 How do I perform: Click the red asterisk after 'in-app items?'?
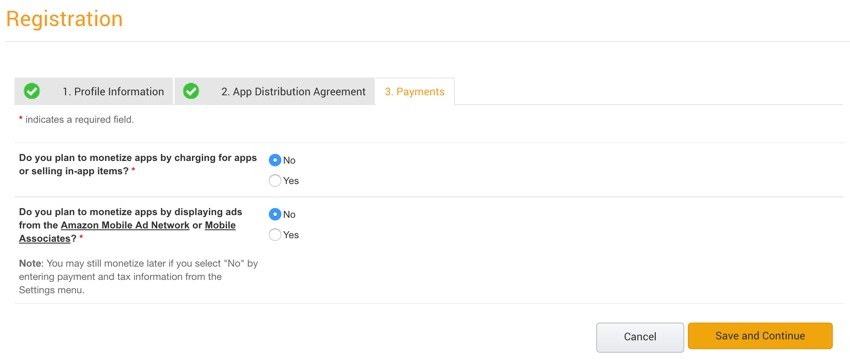point(133,170)
